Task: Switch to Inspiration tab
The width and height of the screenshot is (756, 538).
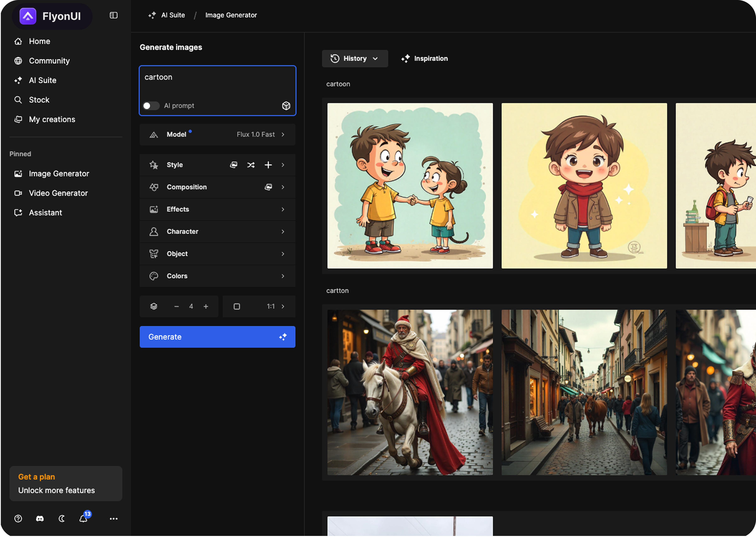Action: coord(425,59)
